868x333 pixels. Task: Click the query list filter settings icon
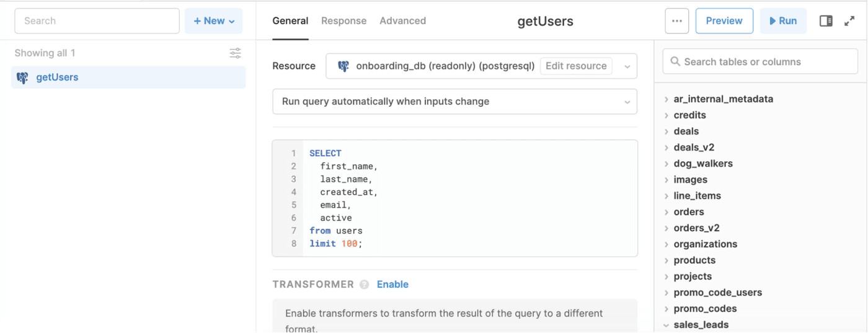(235, 53)
